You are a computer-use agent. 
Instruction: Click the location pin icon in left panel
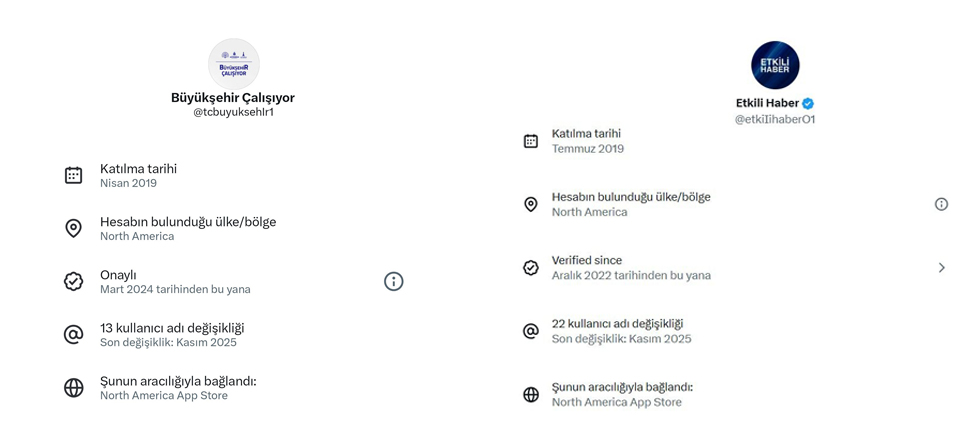tap(73, 228)
